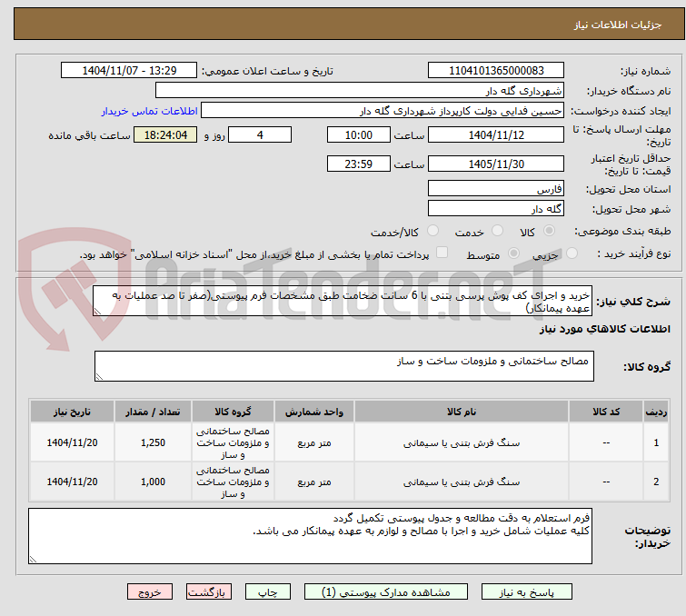Select the متوسط purchase type radio

pos(513,253)
